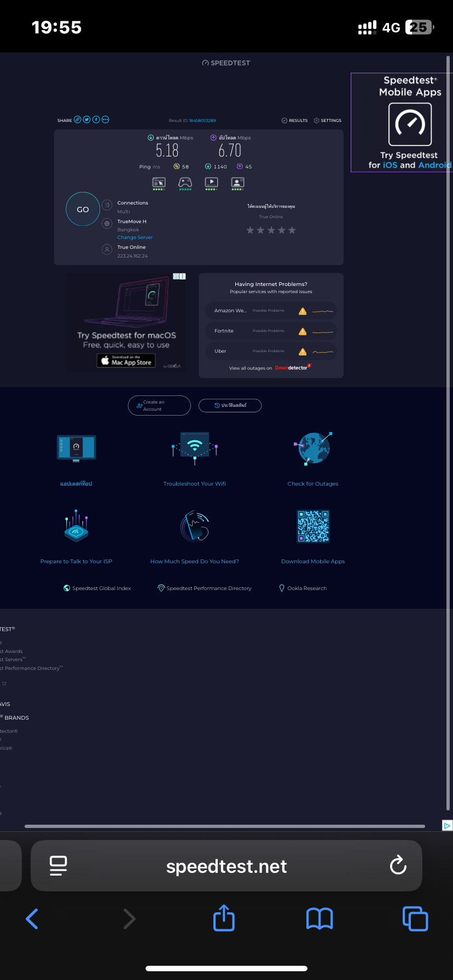Open the footer Awards link

11,651
